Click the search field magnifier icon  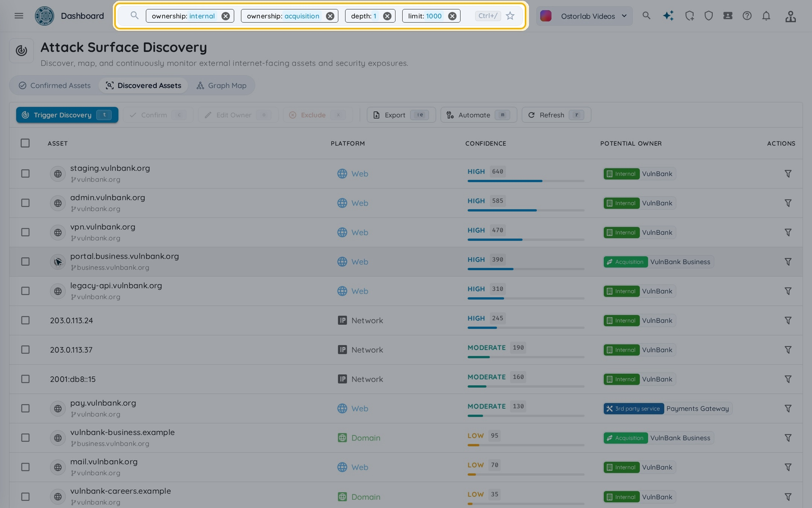tap(134, 15)
